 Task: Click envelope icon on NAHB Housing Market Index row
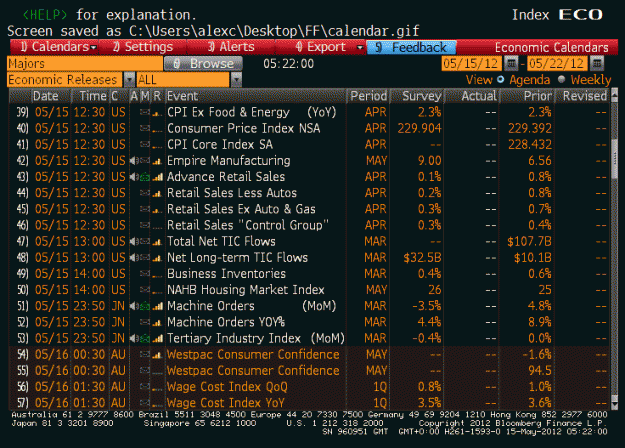coord(145,290)
